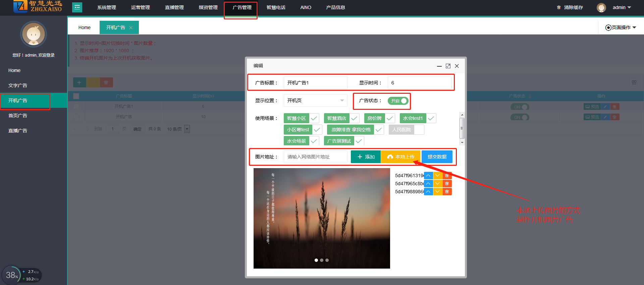644x285 pixels.
Task: Click move-down arrow for second image 5d47f965c8b
Action: click(x=437, y=184)
